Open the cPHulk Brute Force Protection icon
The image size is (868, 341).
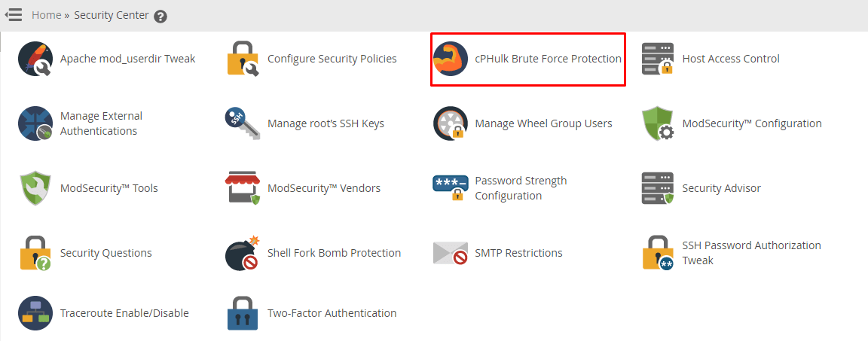[x=450, y=59]
